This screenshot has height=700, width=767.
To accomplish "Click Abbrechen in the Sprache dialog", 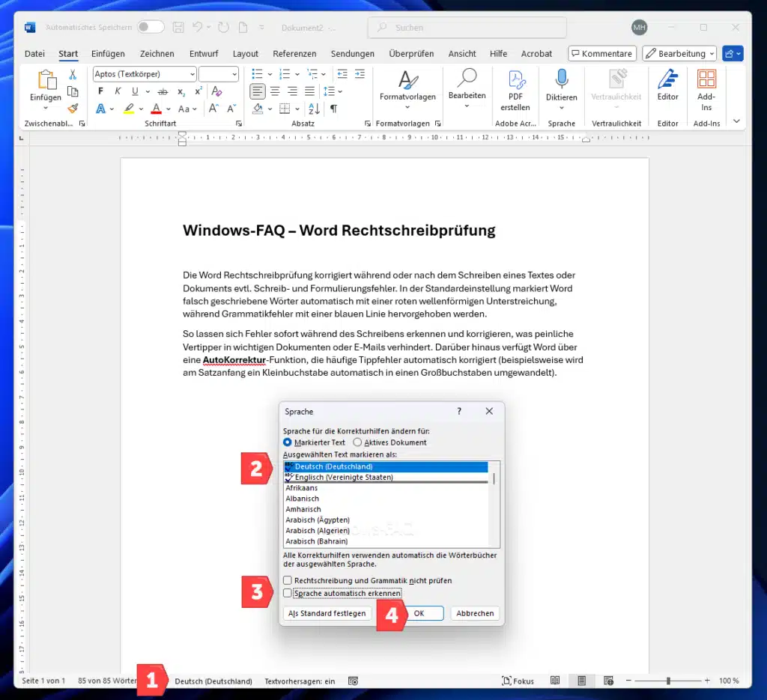I will [x=475, y=613].
